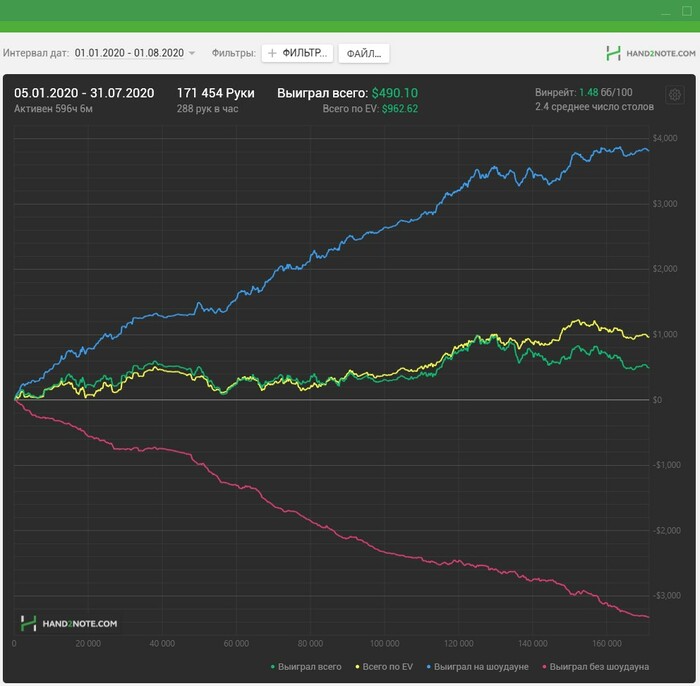
Task: Open the date interval dropdown arrow
Action: pyautogui.click(x=192, y=53)
